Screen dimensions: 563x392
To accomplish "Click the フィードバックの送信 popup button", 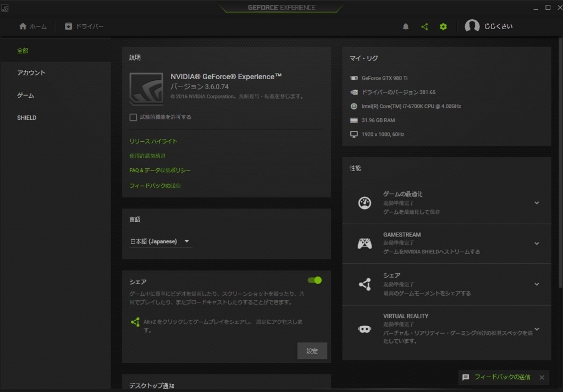I will 502,377.
